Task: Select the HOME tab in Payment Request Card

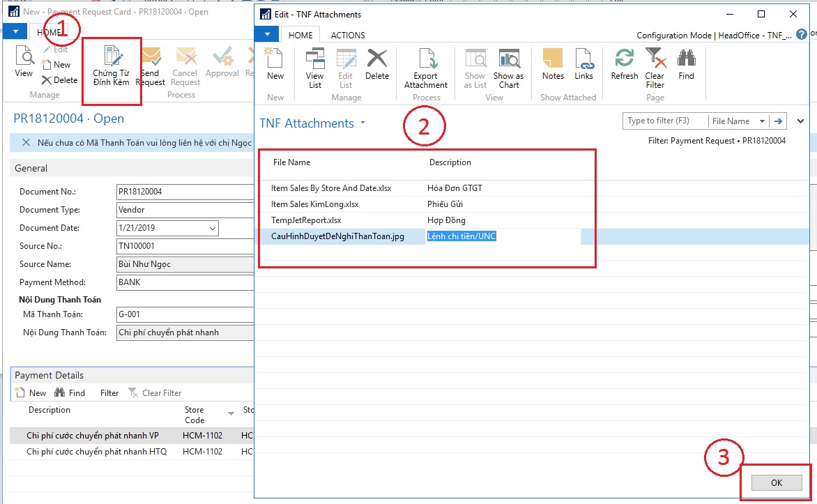Action: tap(49, 32)
